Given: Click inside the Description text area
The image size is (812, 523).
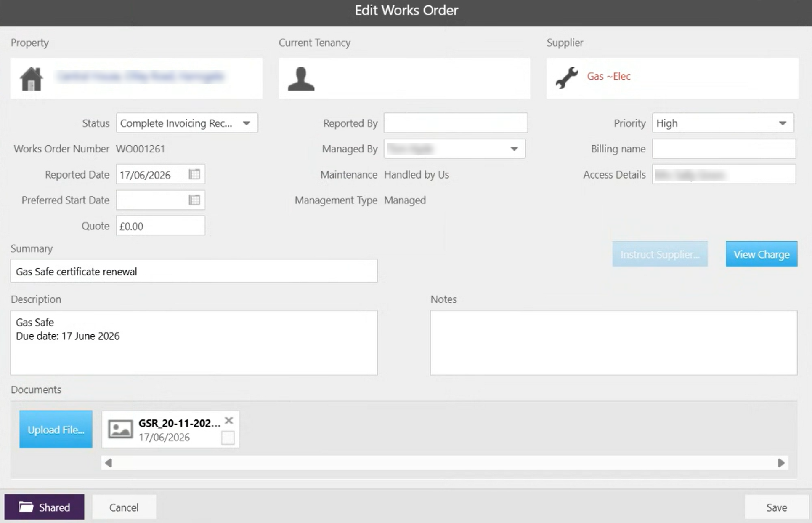Looking at the screenshot, I should point(194,343).
